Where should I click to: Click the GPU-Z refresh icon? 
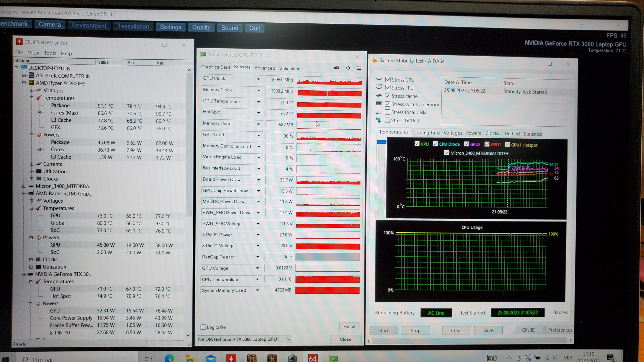click(x=348, y=68)
